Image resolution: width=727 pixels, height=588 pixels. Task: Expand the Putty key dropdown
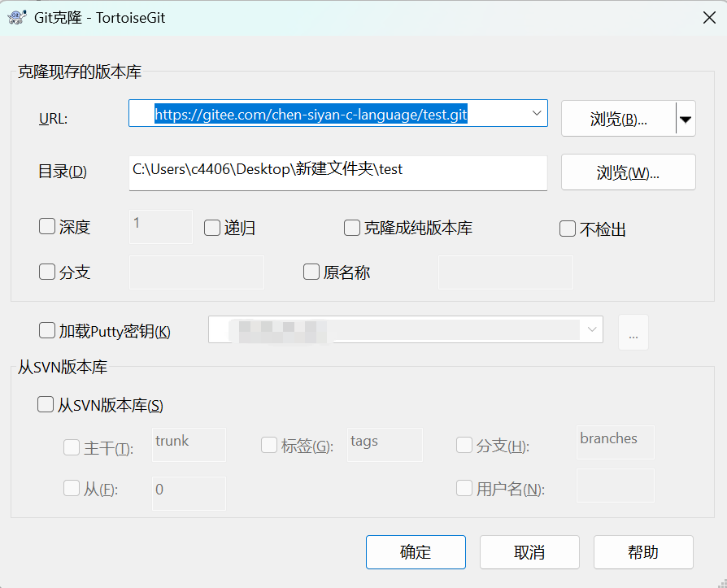[592, 329]
